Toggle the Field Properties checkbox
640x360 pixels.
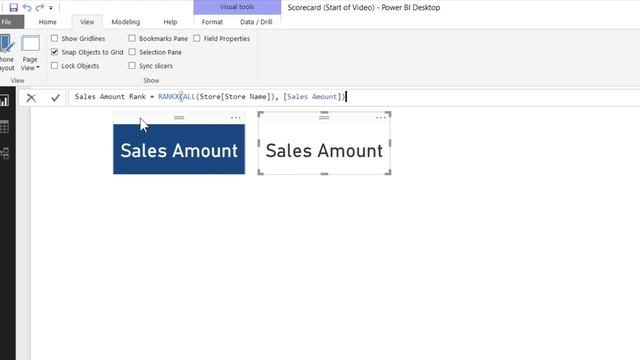pos(197,38)
